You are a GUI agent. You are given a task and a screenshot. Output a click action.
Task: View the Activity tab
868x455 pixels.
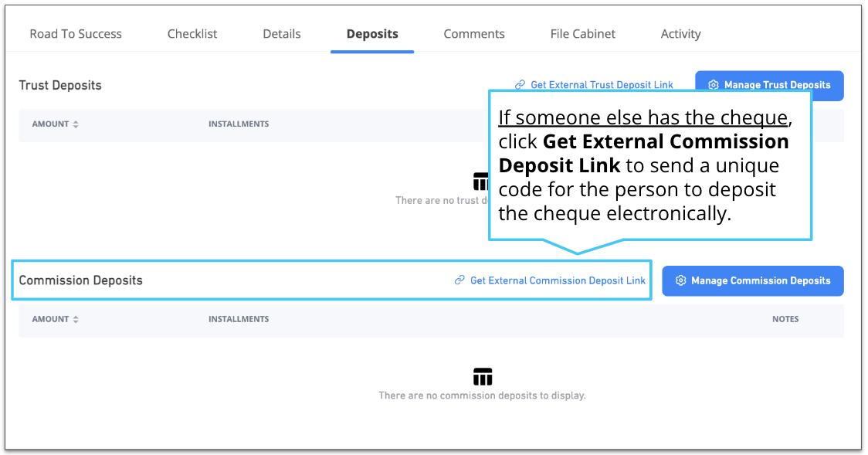[x=680, y=33]
